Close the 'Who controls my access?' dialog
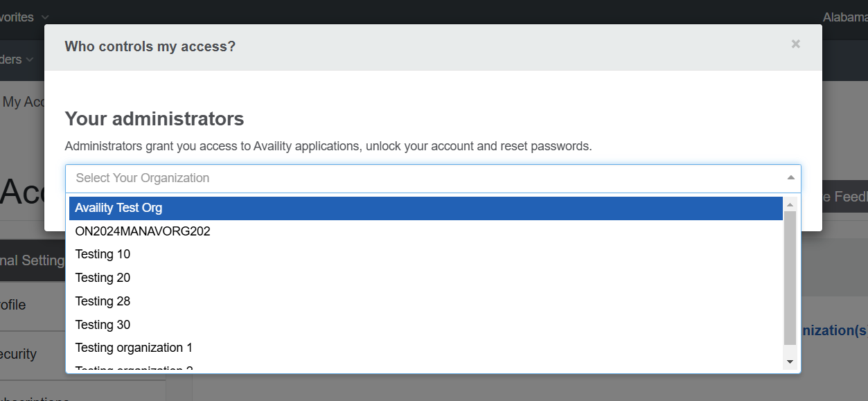Screen dimensions: 868x401 795,44
